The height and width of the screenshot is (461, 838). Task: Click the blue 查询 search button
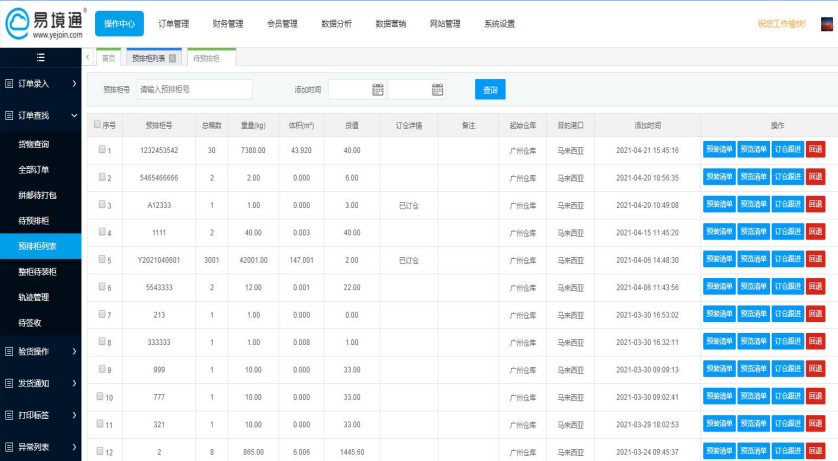coord(490,90)
